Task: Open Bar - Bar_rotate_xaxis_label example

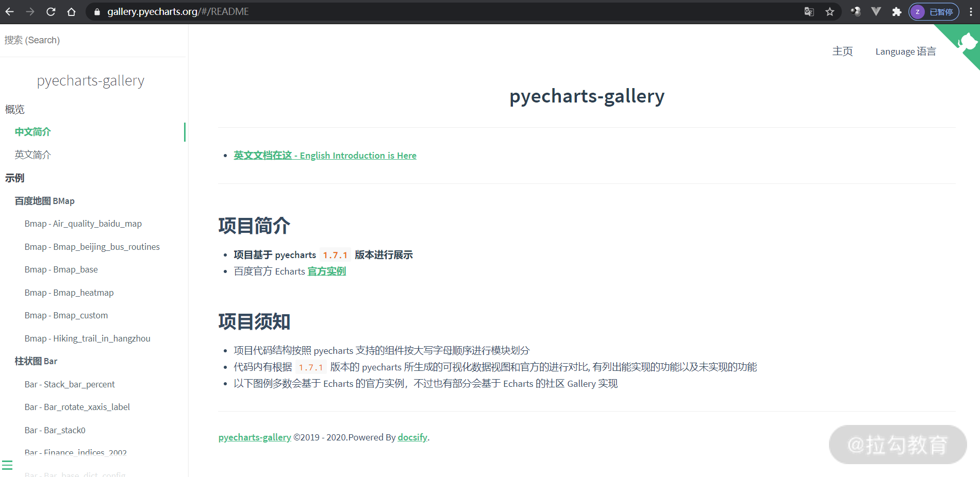Action: pos(77,407)
